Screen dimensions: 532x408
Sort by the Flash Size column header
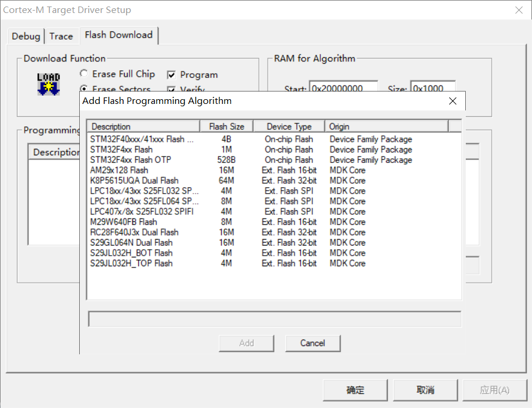[x=226, y=126]
